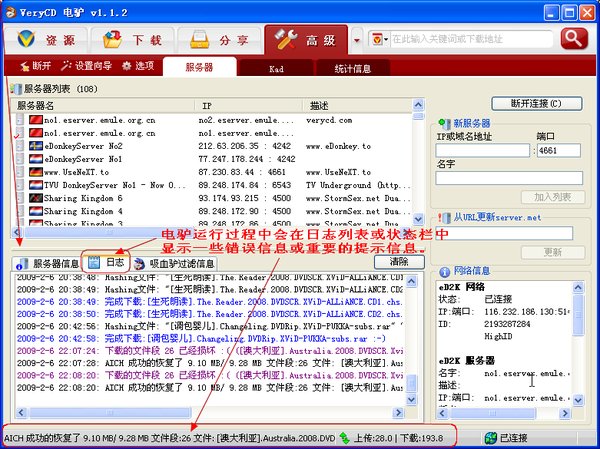Click the flag icon next to www.UseNeXT.to
Viewport: 600px width, 449px height.
pos(36,172)
